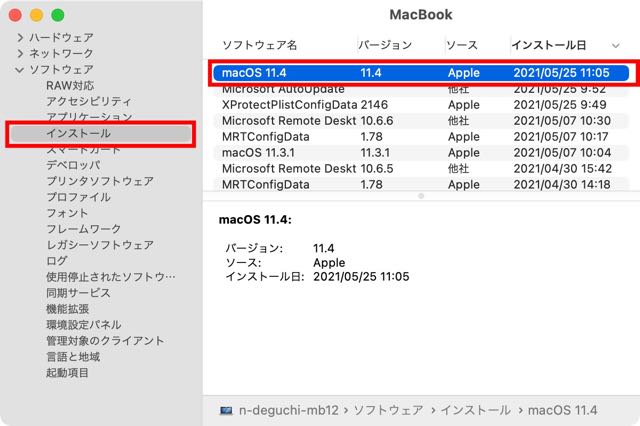Select MRTConfigData row dated 2021/04/30
The image size is (640, 426).
(421, 184)
